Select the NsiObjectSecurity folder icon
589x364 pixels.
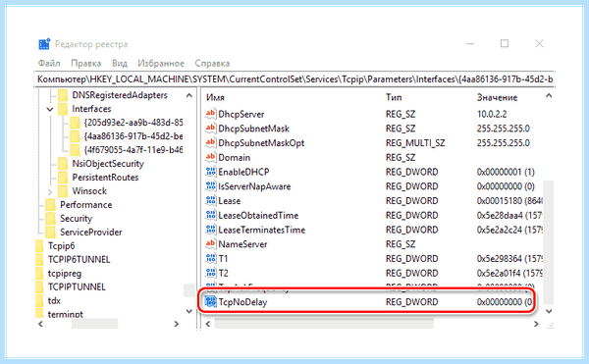point(63,164)
